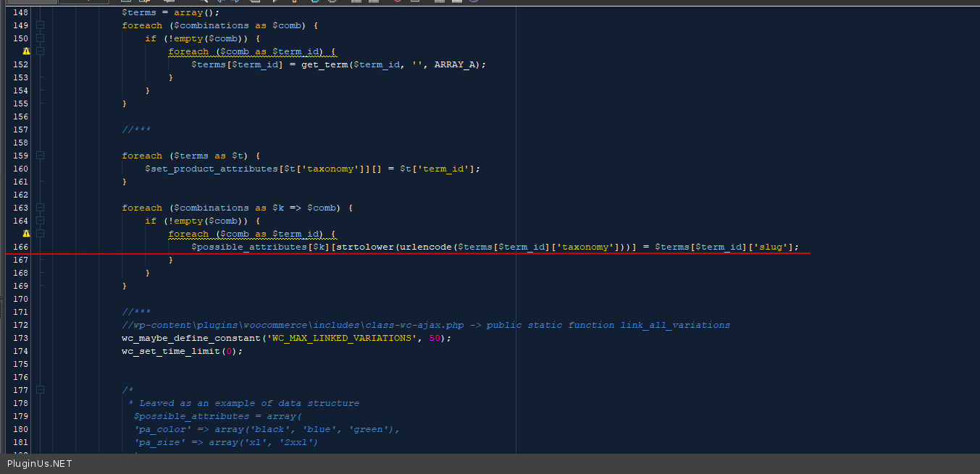
Task: Fold the if block at line 164
Action: (x=41, y=221)
